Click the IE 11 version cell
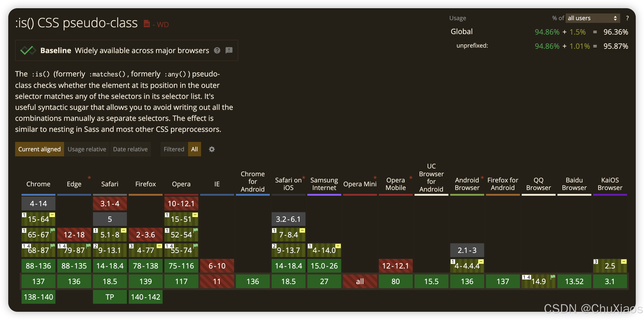Viewport: 644px width, 320px height. click(217, 282)
